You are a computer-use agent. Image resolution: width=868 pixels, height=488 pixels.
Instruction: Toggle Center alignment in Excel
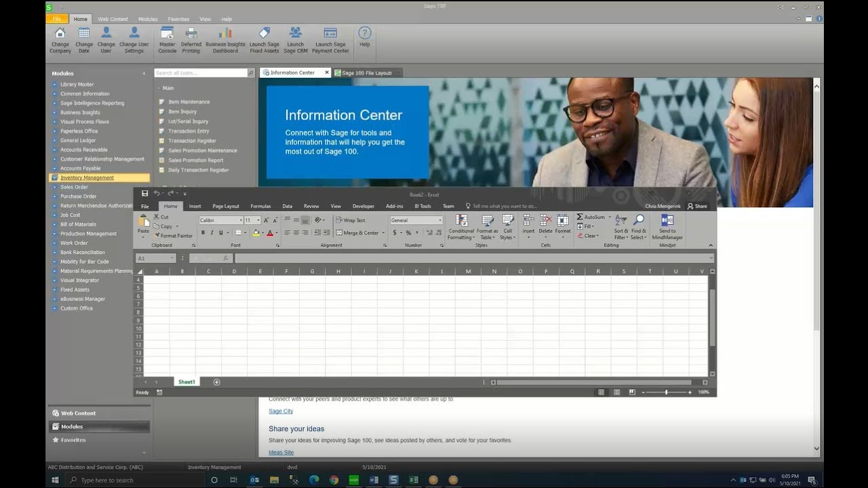point(296,232)
